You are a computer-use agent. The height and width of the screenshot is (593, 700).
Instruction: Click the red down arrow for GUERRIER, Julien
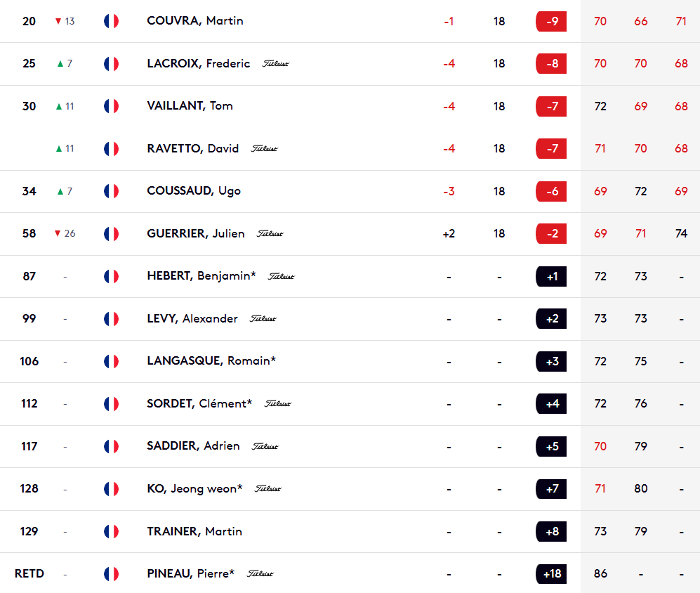[58, 234]
